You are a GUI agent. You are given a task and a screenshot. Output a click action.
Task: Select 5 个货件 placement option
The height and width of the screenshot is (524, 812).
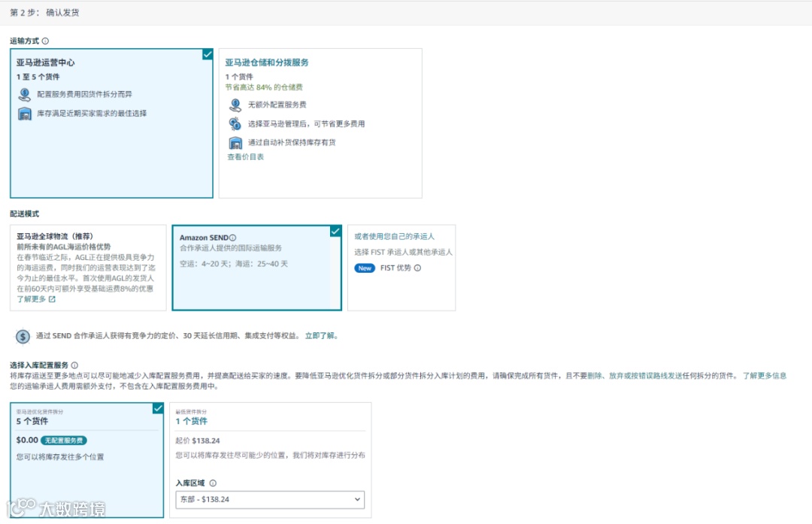pyautogui.click(x=87, y=460)
